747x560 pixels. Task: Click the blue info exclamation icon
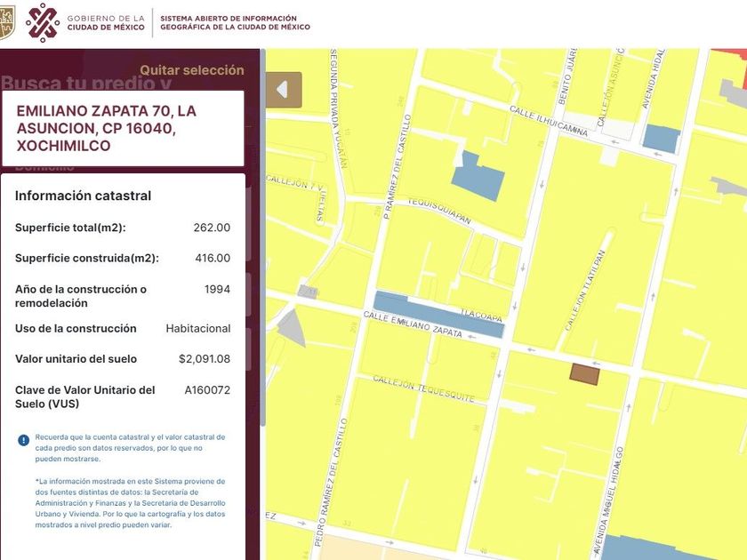23,440
